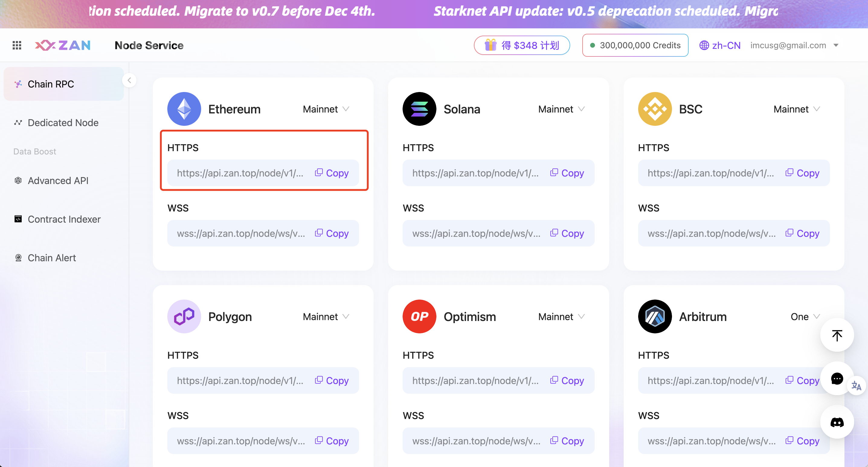Click the Ethereum chain logo
Image resolution: width=868 pixels, height=467 pixels.
(x=184, y=109)
